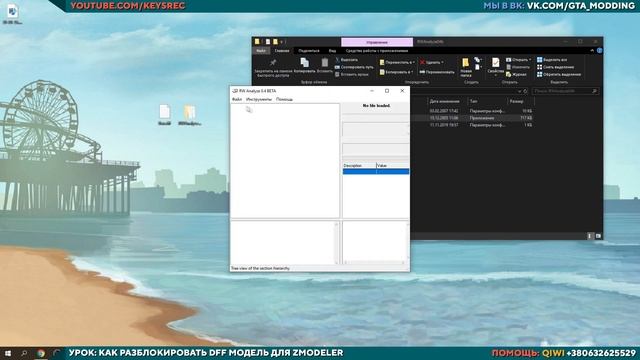640x360 pixels.
Task: Switch to the Вид ribbon tab in Explorer
Action: pyautogui.click(x=332, y=51)
